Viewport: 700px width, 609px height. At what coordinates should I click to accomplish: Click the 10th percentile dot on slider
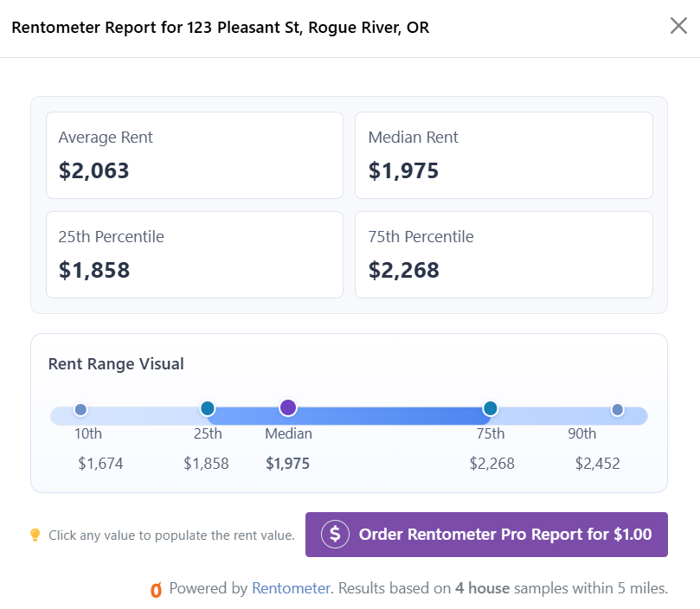tap(80, 409)
